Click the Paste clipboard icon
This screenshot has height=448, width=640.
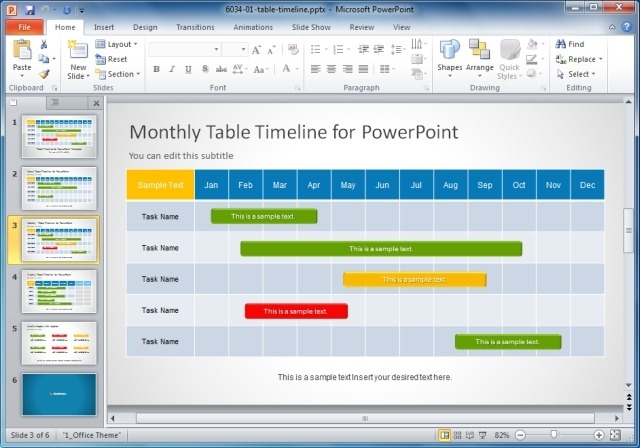tap(22, 50)
